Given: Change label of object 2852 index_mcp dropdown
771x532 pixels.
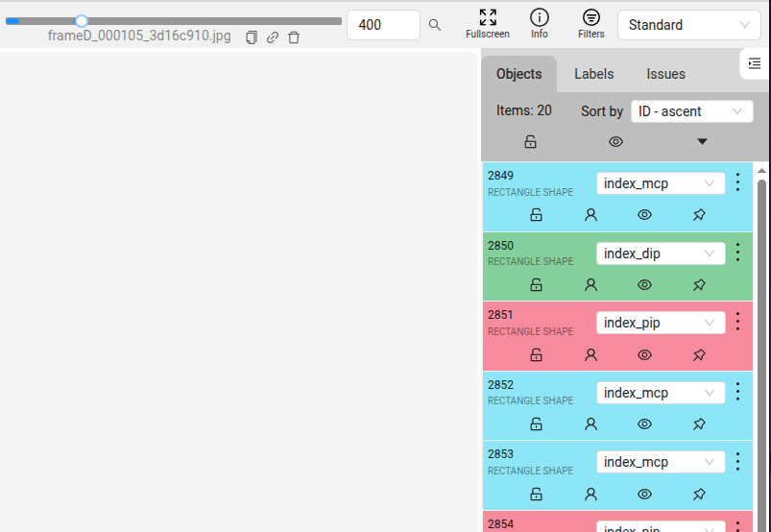Looking at the screenshot, I should tap(661, 393).
